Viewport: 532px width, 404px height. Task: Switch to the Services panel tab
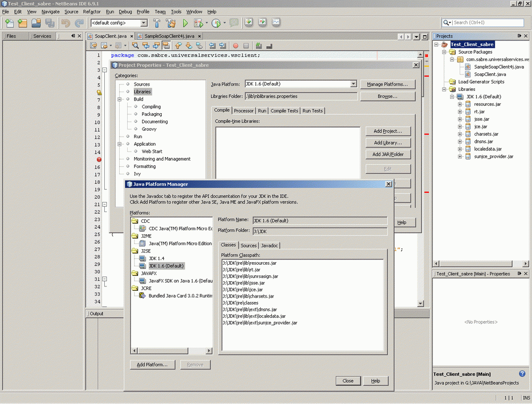coord(42,36)
